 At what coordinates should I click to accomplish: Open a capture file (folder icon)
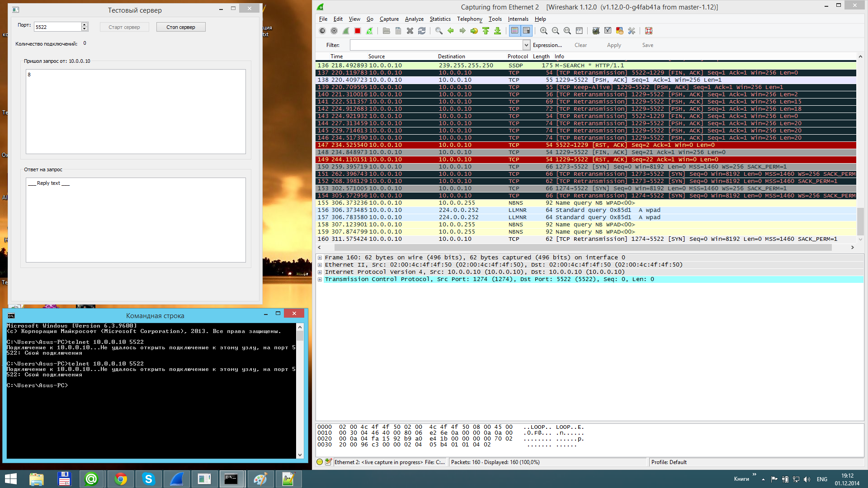(x=387, y=31)
